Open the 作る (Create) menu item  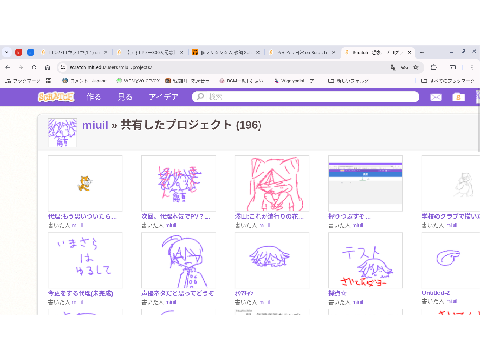tap(93, 97)
